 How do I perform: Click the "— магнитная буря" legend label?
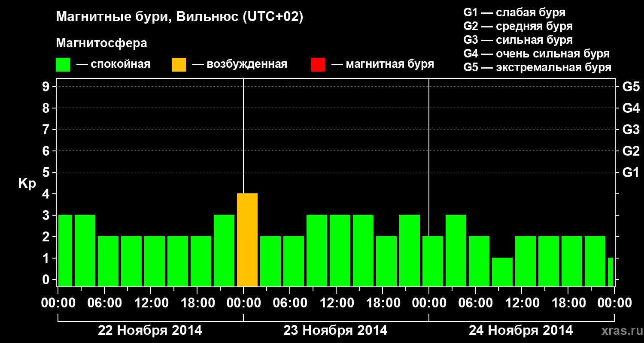pyautogui.click(x=383, y=65)
